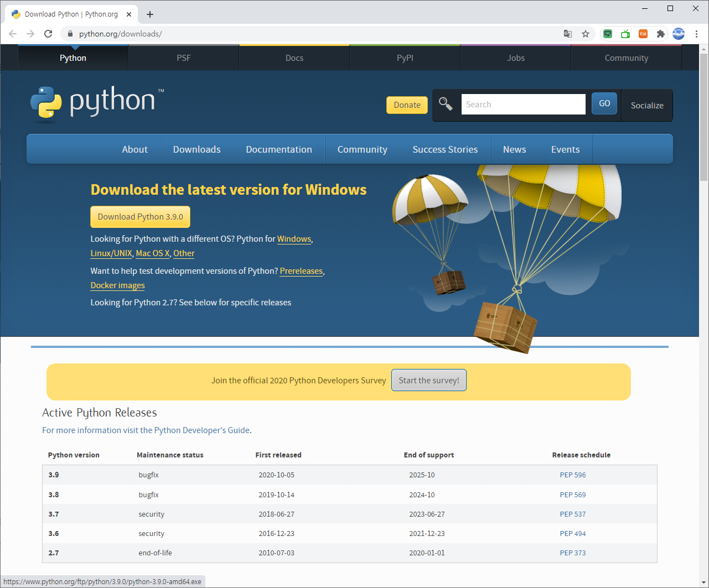
Task: Click the version 3.9 cell
Action: pyautogui.click(x=54, y=475)
